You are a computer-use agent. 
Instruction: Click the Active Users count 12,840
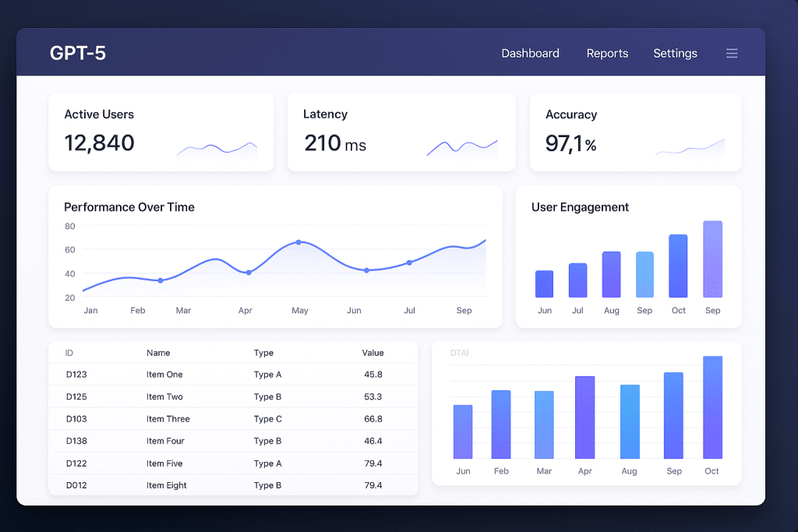(x=99, y=143)
